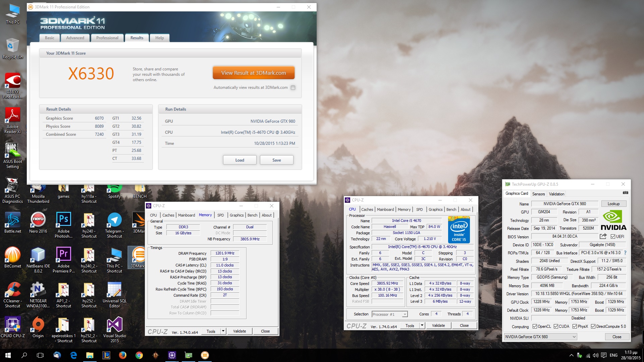This screenshot has height=362, width=644.
Task: Switch to Advanced tab in 3DMark 11
Action: click(75, 38)
